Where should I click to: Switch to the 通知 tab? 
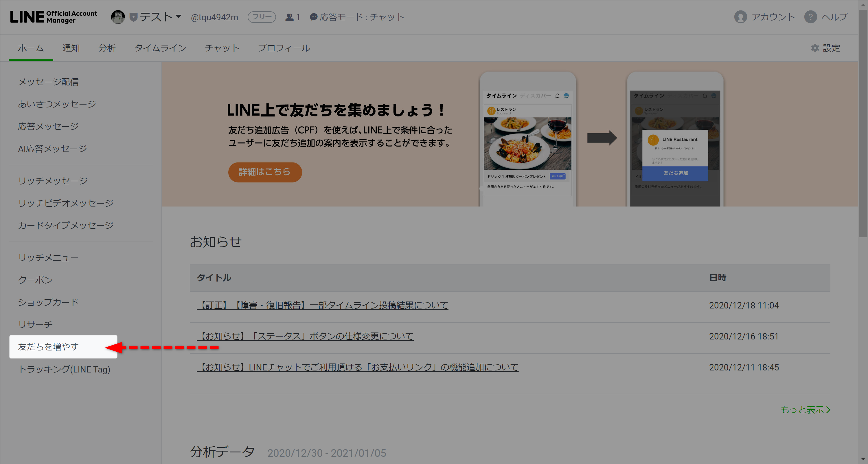pos(71,48)
